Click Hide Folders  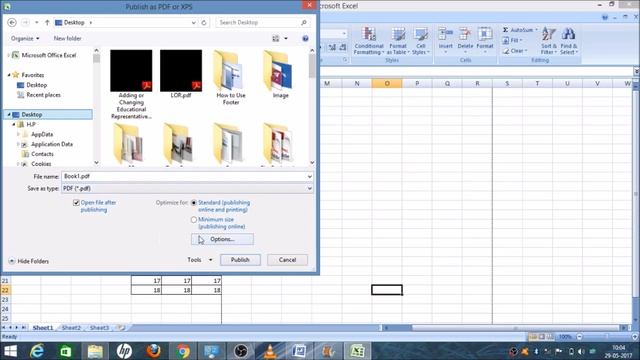pos(29,261)
